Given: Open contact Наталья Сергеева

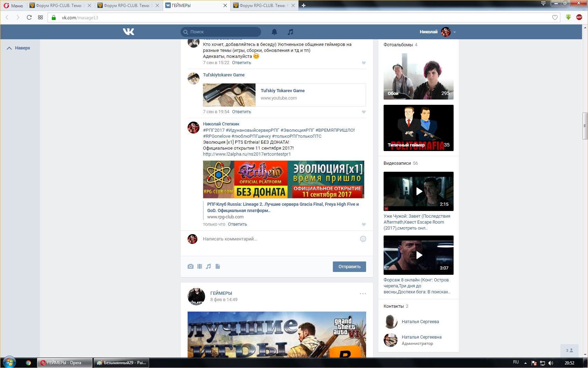Looking at the screenshot, I should [420, 322].
